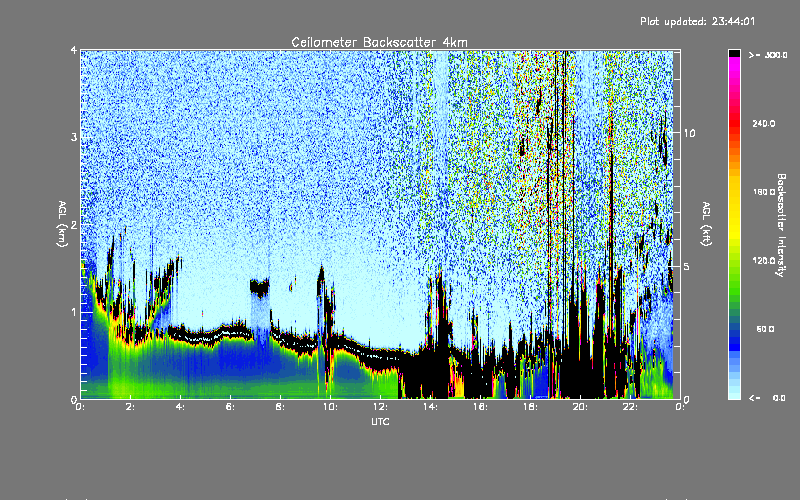
Task: Click the "Ceilometer Backscatter 4km" plot title
Action: click(379, 42)
